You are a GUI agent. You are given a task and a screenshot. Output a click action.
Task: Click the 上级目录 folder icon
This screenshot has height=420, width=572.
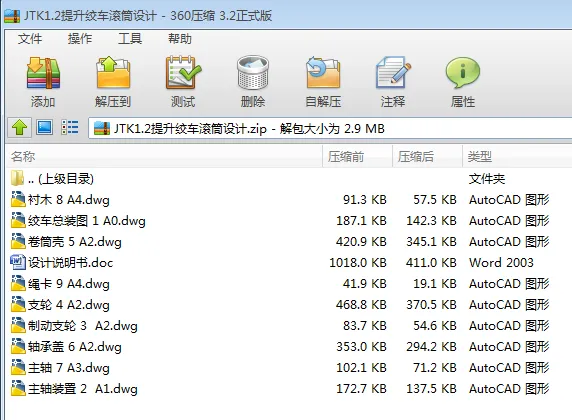(17, 178)
